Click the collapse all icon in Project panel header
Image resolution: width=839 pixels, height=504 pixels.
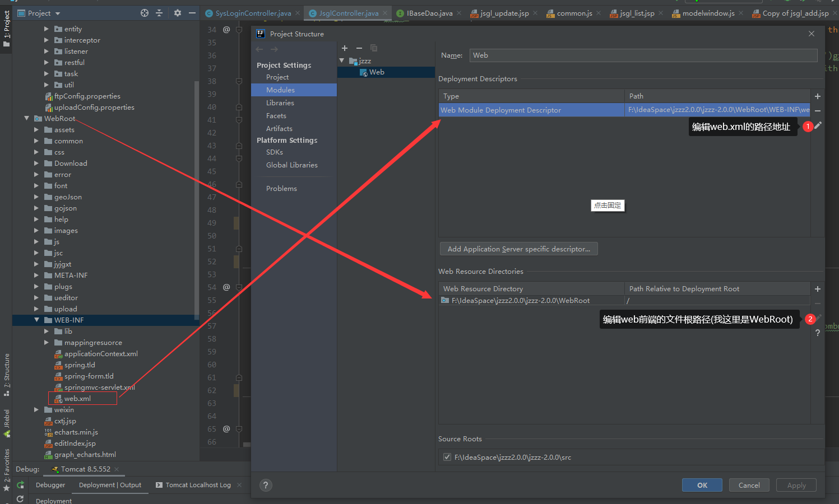pyautogui.click(x=159, y=13)
